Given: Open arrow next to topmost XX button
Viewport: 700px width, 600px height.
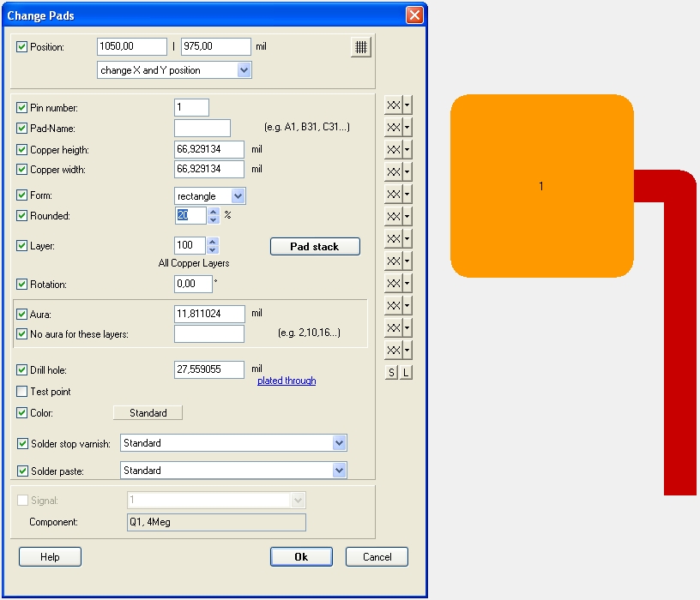Looking at the screenshot, I should coord(407,105).
